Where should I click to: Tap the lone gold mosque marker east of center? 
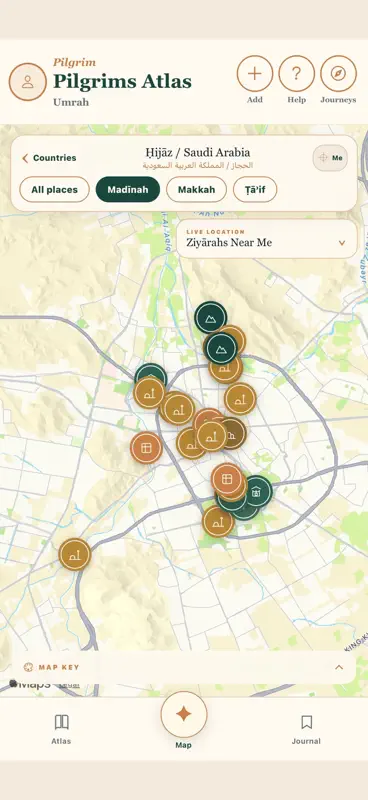tap(240, 398)
